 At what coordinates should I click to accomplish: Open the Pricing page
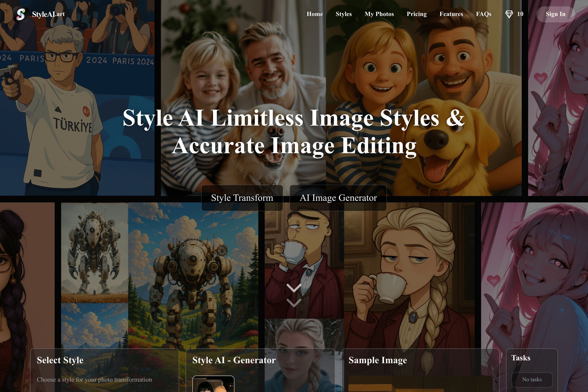[x=417, y=14]
